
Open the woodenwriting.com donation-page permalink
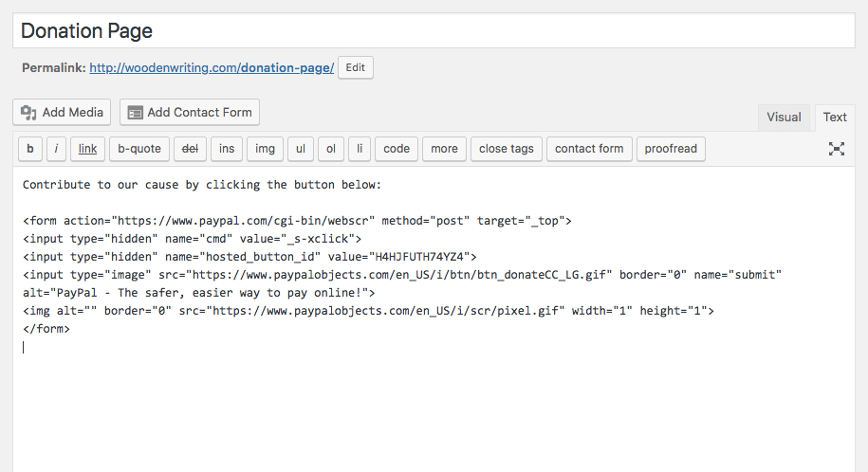click(212, 68)
